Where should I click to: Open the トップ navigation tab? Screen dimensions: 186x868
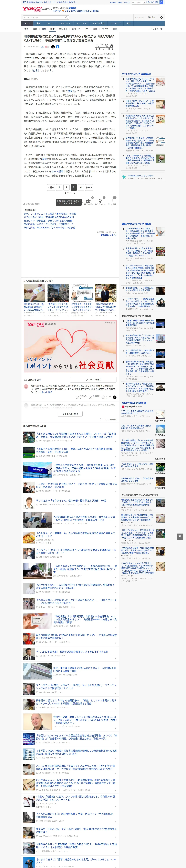[27, 23]
